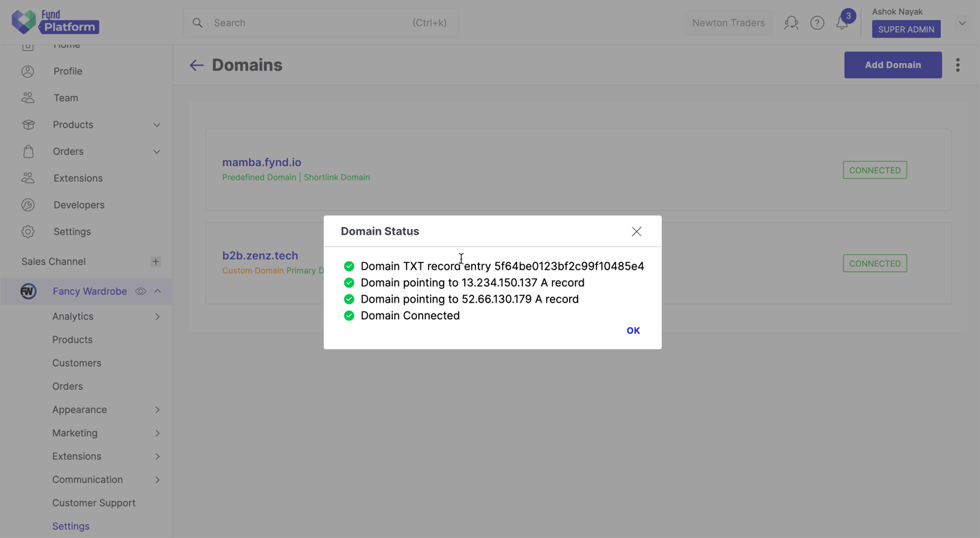Screen dimensions: 980x538
Task: Toggle Fancy Wardrobe eye visibility icon
Action: click(141, 292)
